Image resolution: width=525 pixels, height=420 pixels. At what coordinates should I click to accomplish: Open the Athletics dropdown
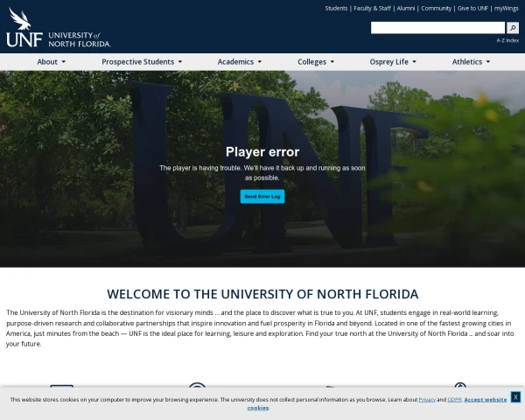[471, 62]
